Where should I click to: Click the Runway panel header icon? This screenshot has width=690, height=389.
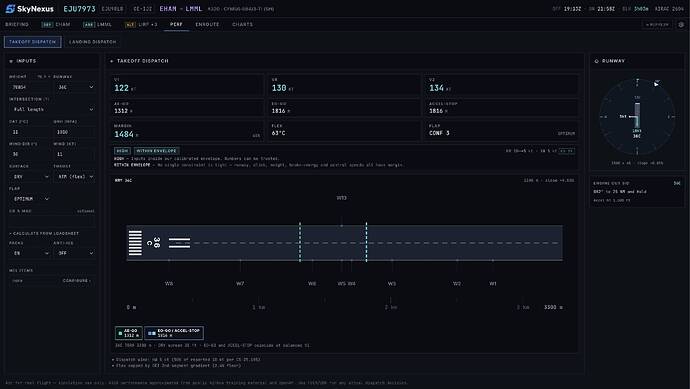pos(597,61)
